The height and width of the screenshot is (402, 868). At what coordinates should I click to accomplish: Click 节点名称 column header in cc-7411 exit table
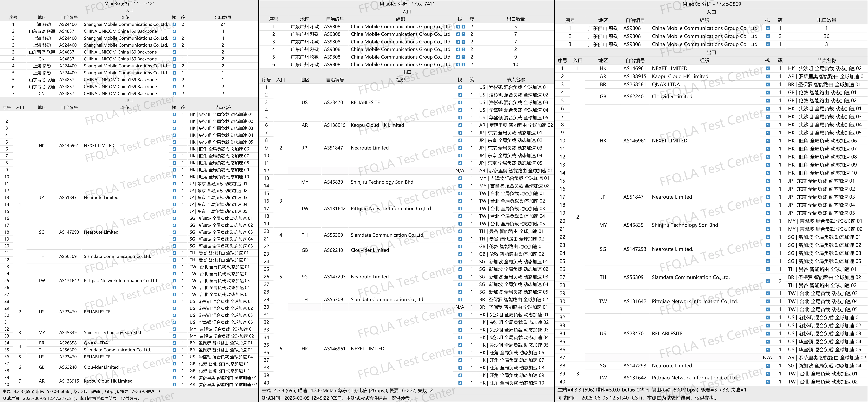pyautogui.click(x=516, y=80)
